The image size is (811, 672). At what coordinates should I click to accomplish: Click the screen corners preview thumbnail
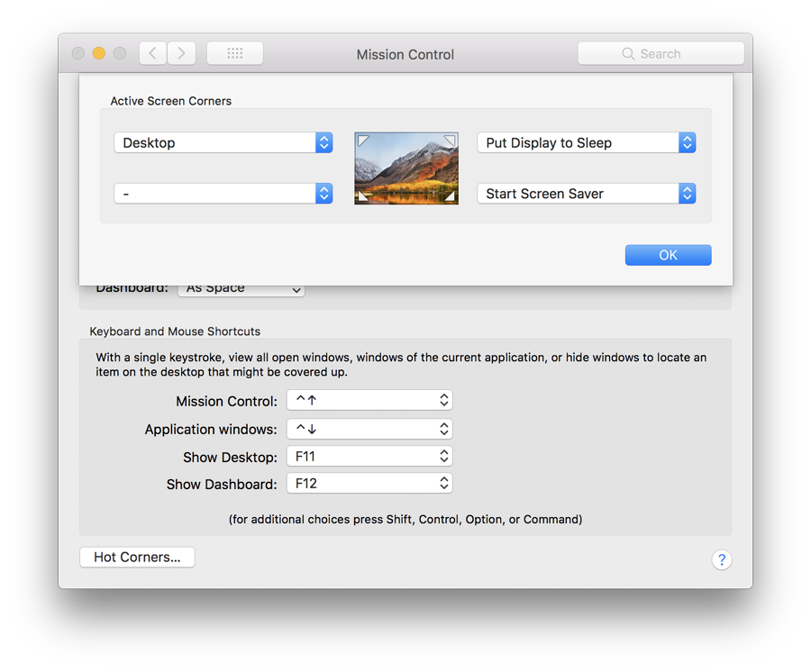pyautogui.click(x=406, y=168)
